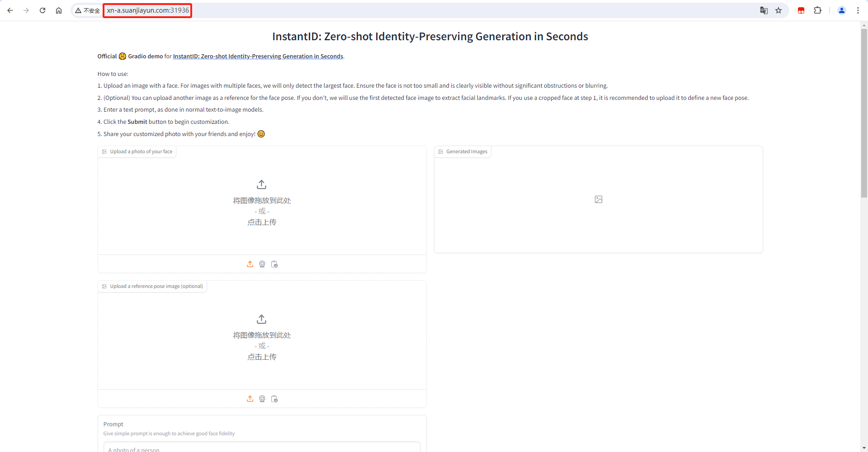Click the 'Prompt' label text
This screenshot has width=868, height=452.
pyautogui.click(x=113, y=424)
